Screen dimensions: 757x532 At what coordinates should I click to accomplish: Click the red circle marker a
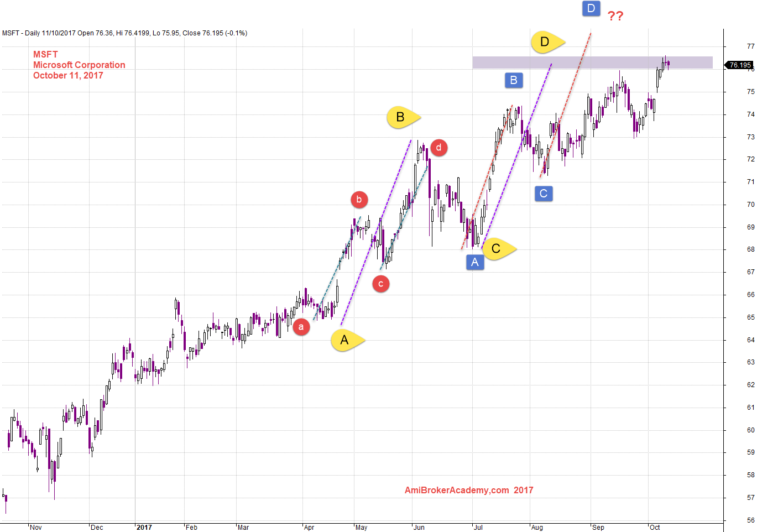[x=301, y=327]
